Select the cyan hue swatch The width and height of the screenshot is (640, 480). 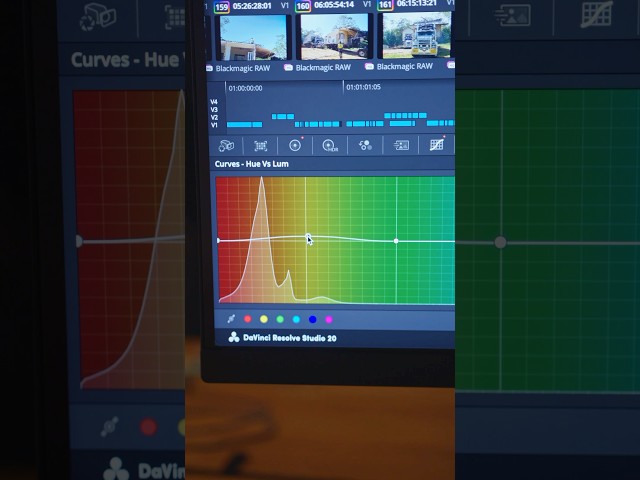[296, 320]
